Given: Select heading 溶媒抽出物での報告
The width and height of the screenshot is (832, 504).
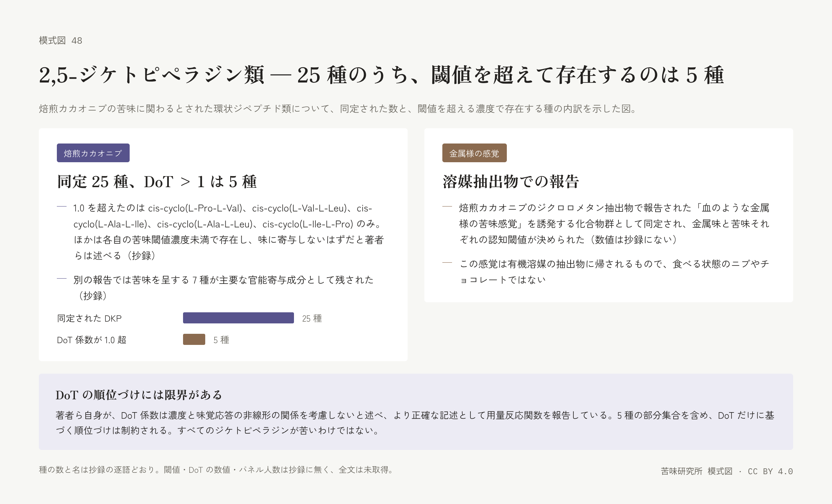Looking at the screenshot, I should tap(511, 182).
